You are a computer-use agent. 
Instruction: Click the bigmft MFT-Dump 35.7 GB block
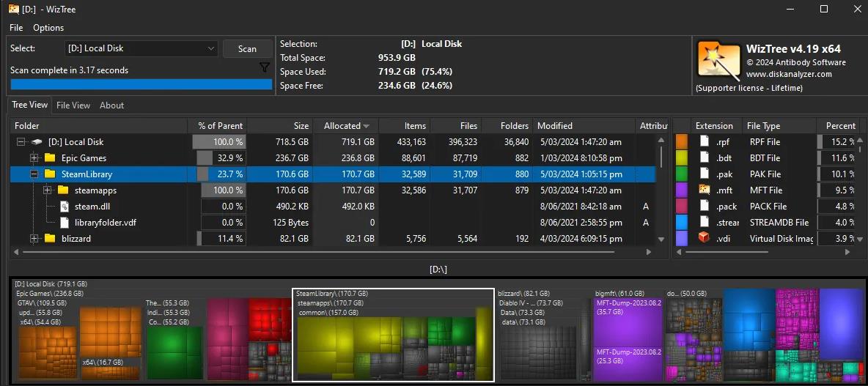[628, 322]
